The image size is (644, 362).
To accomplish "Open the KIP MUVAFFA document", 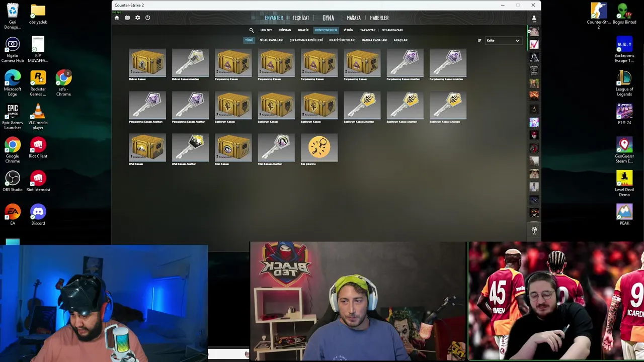I will 38,50.
